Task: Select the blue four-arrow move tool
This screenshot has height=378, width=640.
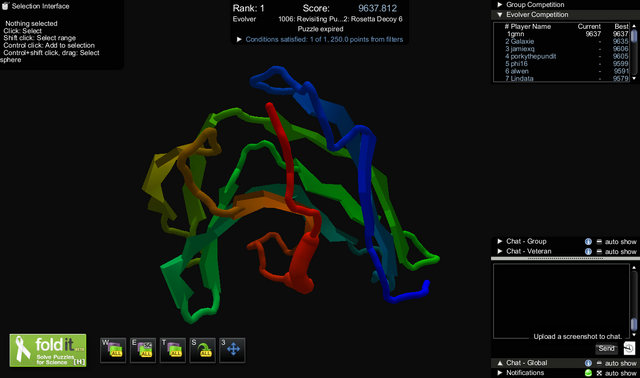Action: point(232,350)
